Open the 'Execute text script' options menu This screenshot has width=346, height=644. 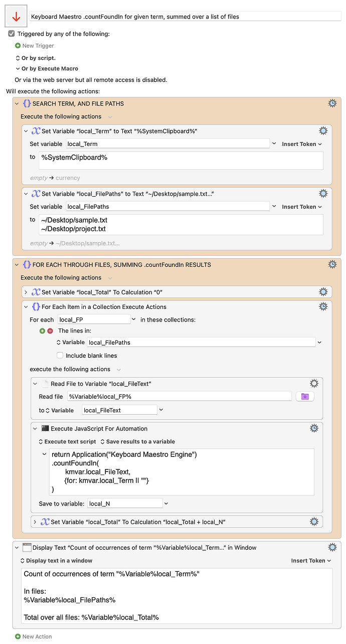(67, 441)
